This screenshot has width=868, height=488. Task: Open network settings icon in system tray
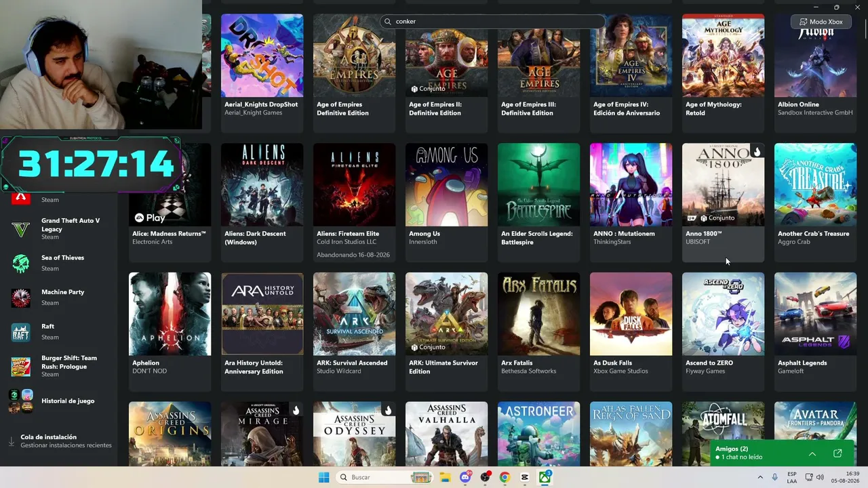coord(809,477)
